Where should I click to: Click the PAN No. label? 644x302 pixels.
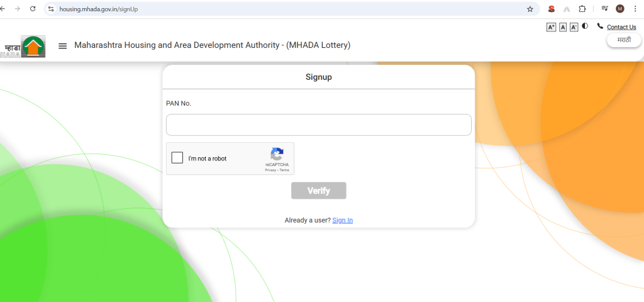[x=179, y=104]
